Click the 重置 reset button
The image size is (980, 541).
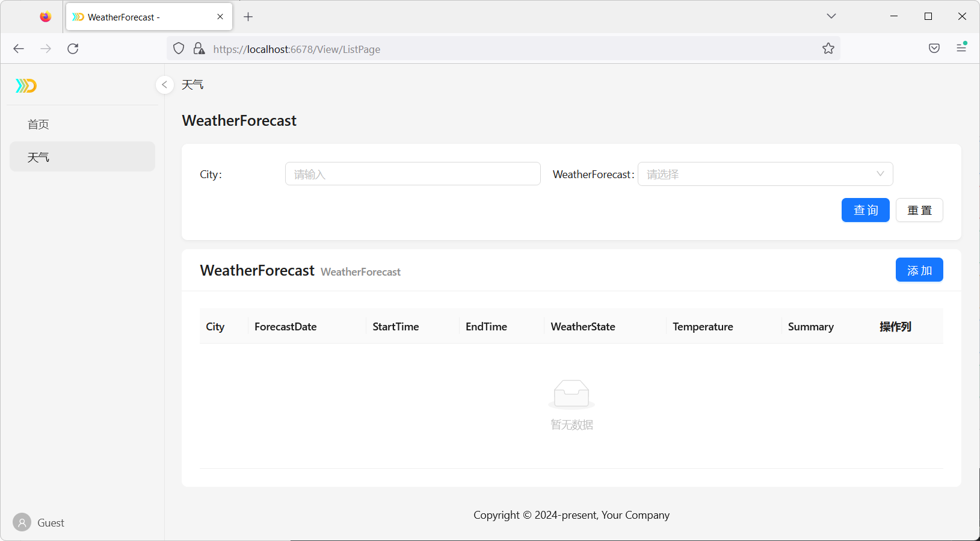[919, 210]
